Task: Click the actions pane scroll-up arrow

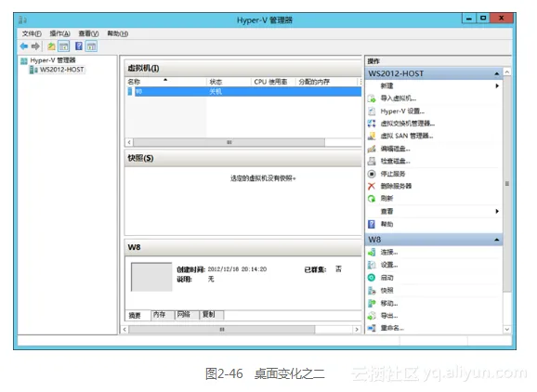Action: [x=507, y=72]
